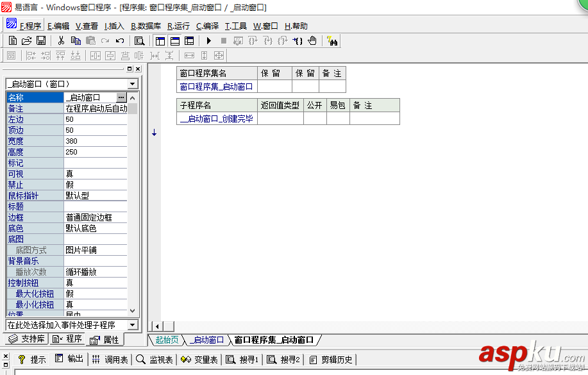Image resolution: width=588 pixels, height=375 pixels.
Task: Float the property panel with the square button
Action: (x=130, y=69)
